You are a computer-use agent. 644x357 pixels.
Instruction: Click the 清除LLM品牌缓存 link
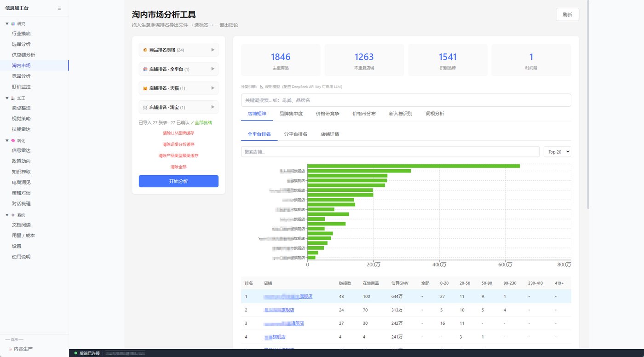point(178,133)
